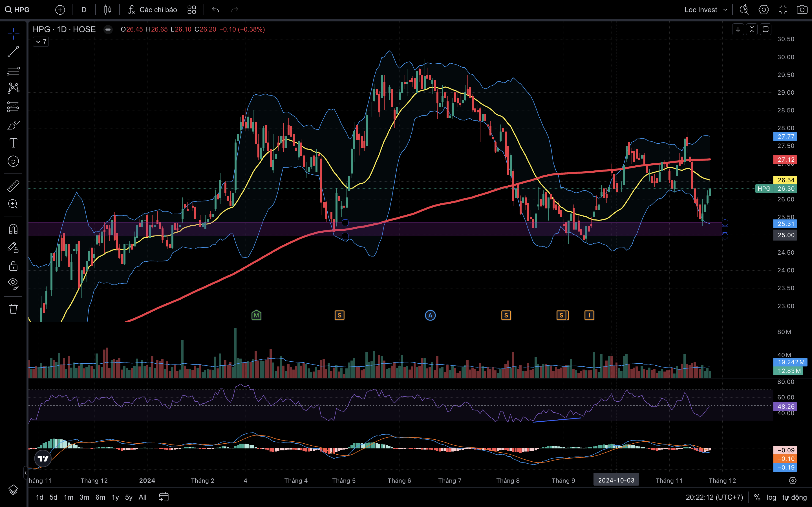Select the All time range button

(x=142, y=497)
